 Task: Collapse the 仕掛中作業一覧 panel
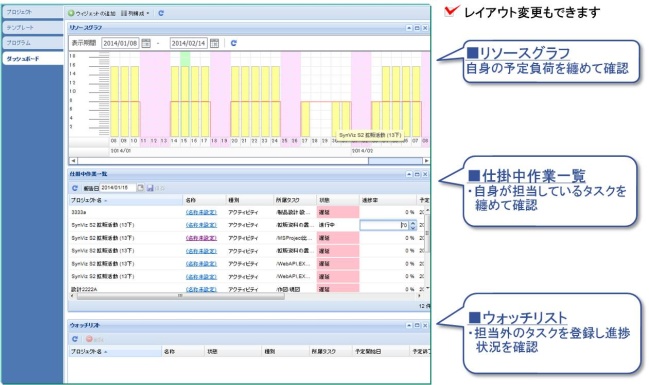coord(409,174)
